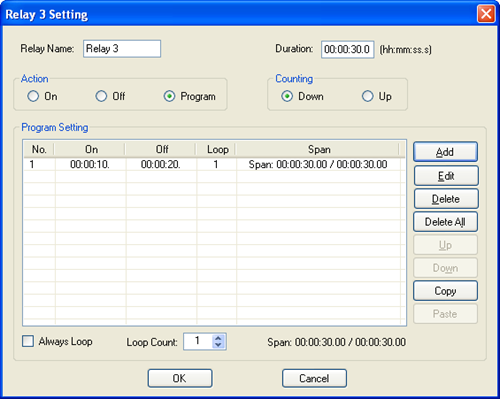Choose Down counting option
Screen dimensions: 500x399
pos(287,96)
